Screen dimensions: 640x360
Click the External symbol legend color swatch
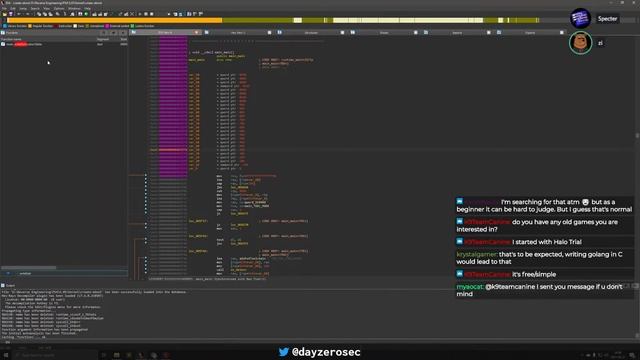pos(107,26)
